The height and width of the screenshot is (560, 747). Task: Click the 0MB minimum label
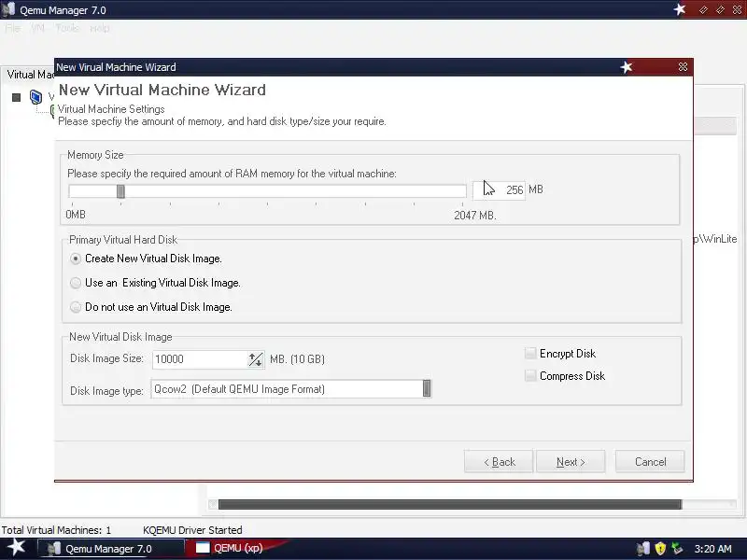[76, 215]
